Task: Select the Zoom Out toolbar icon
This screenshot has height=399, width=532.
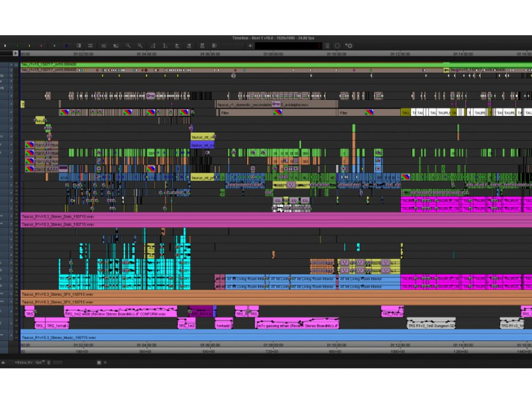Action: click(139, 46)
